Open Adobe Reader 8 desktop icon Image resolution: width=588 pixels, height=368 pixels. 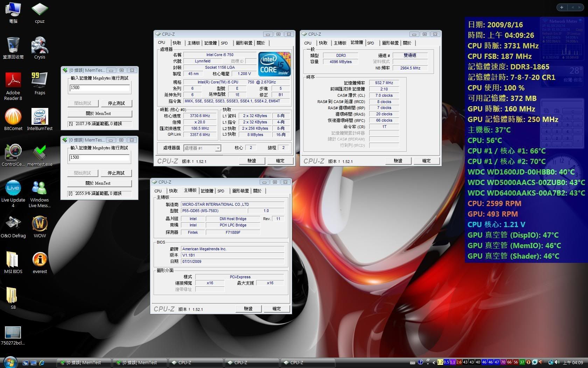click(13, 86)
